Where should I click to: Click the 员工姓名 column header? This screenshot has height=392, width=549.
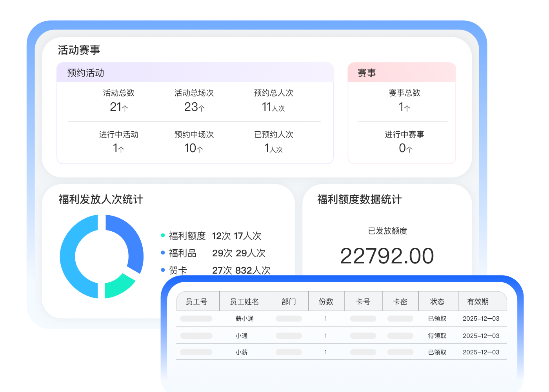pos(244,301)
